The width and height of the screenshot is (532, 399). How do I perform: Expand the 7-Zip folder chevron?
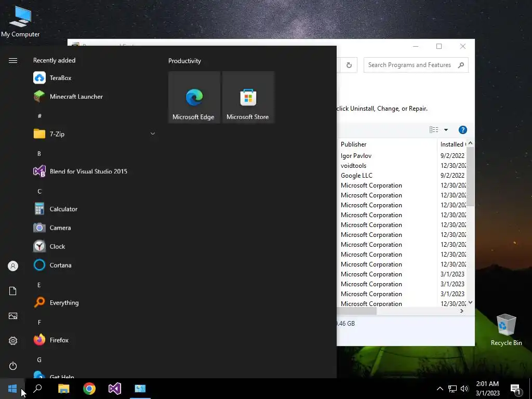click(153, 134)
